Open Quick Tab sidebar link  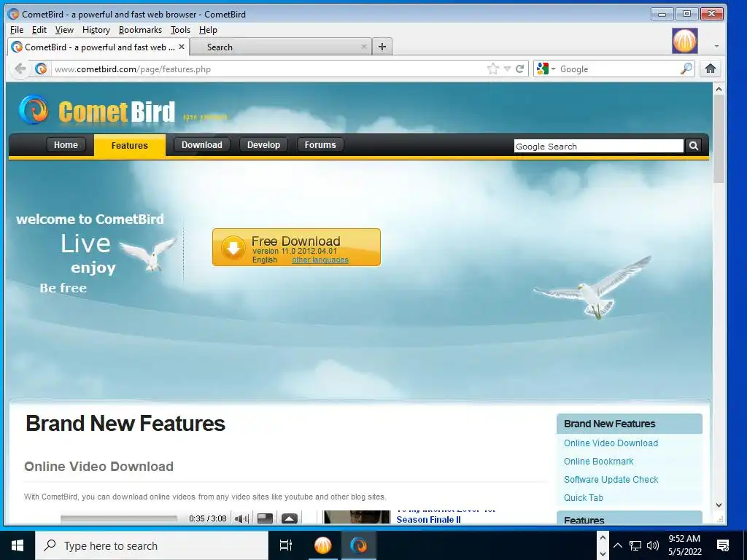click(583, 497)
